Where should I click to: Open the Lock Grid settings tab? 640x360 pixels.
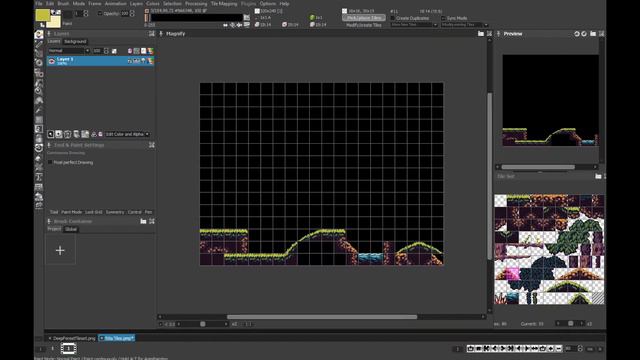93,212
